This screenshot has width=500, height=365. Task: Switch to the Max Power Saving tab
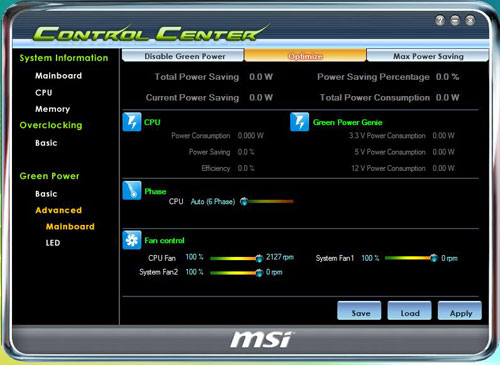click(x=428, y=55)
